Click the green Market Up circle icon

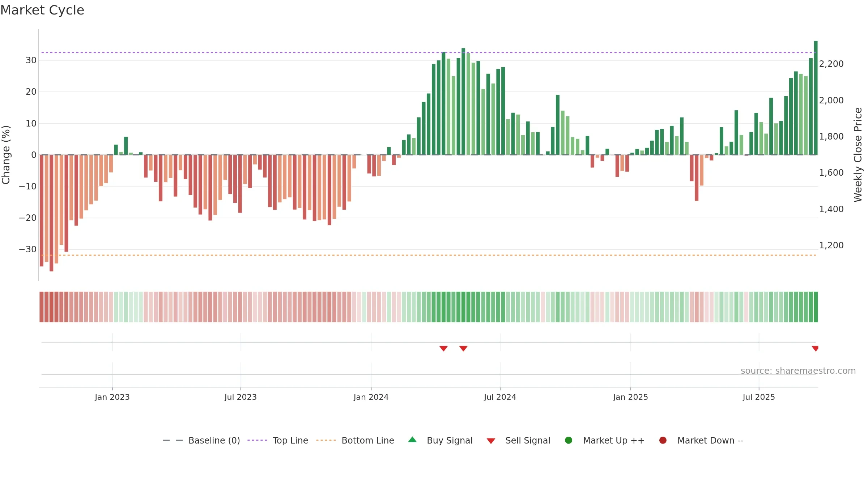coord(569,440)
